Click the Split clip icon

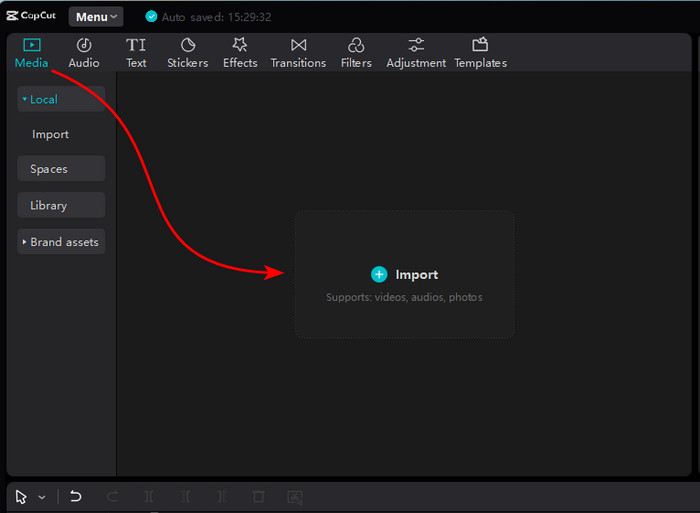click(149, 496)
